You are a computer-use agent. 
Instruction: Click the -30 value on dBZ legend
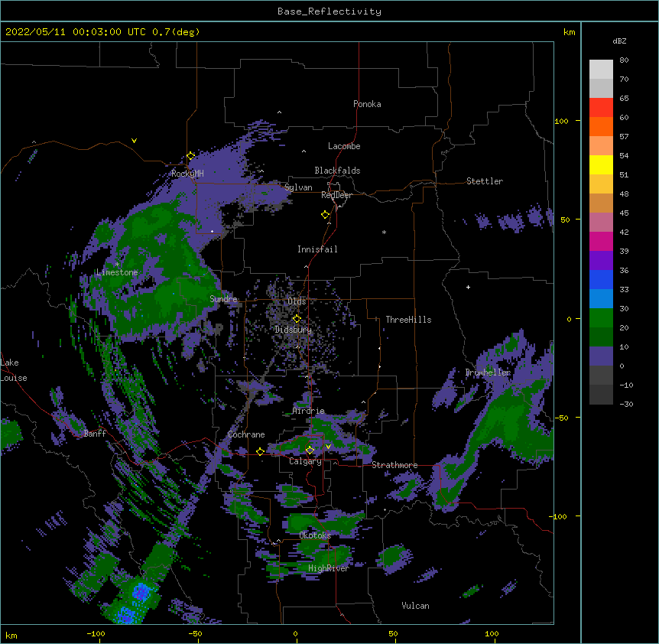click(626, 404)
